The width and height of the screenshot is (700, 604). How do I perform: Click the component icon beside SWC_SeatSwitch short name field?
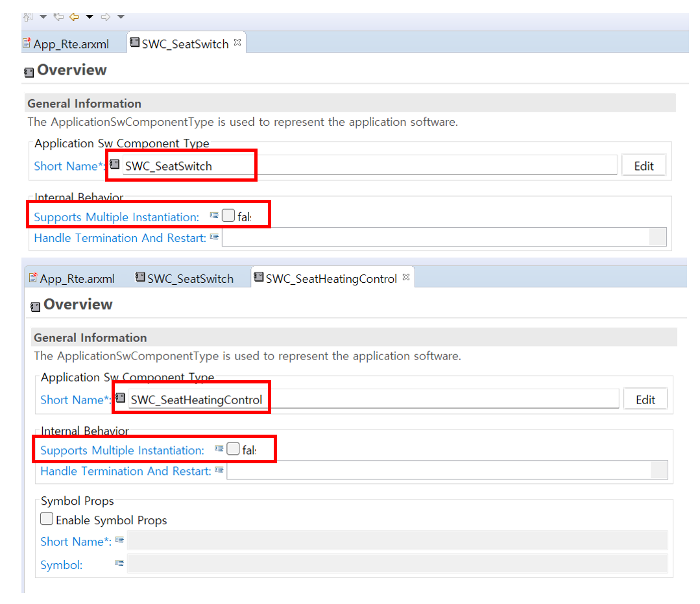pyautogui.click(x=114, y=164)
